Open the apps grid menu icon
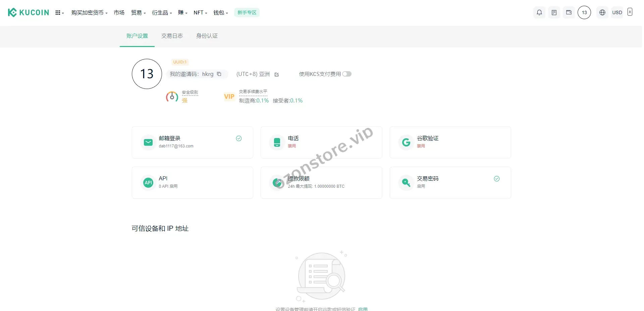This screenshot has height=311, width=644. pos(58,13)
